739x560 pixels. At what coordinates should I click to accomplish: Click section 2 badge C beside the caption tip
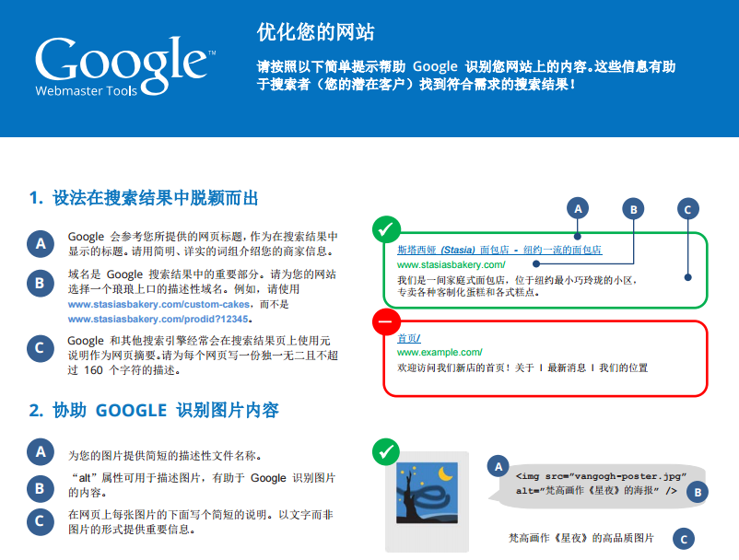(x=41, y=521)
